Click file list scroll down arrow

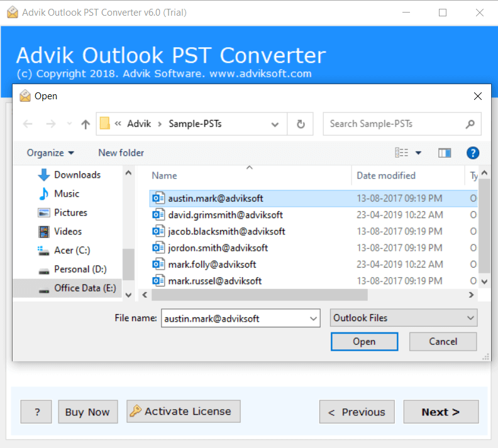484,281
